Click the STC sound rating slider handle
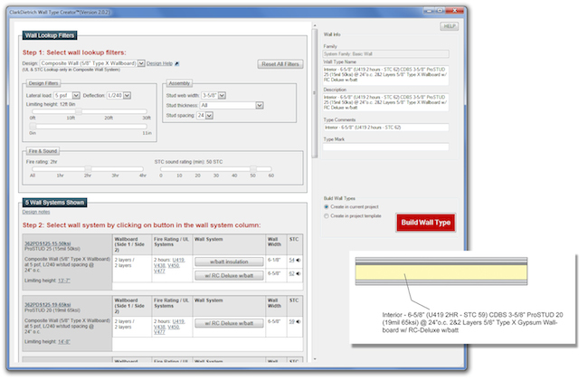This screenshot has height=381, width=588. click(x=253, y=167)
